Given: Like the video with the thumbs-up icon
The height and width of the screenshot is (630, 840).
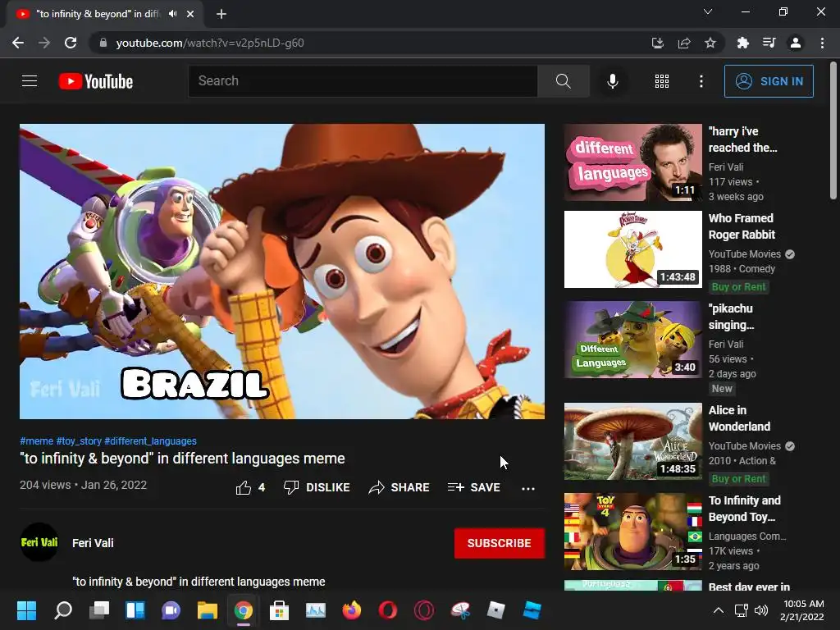Looking at the screenshot, I should pos(244,487).
